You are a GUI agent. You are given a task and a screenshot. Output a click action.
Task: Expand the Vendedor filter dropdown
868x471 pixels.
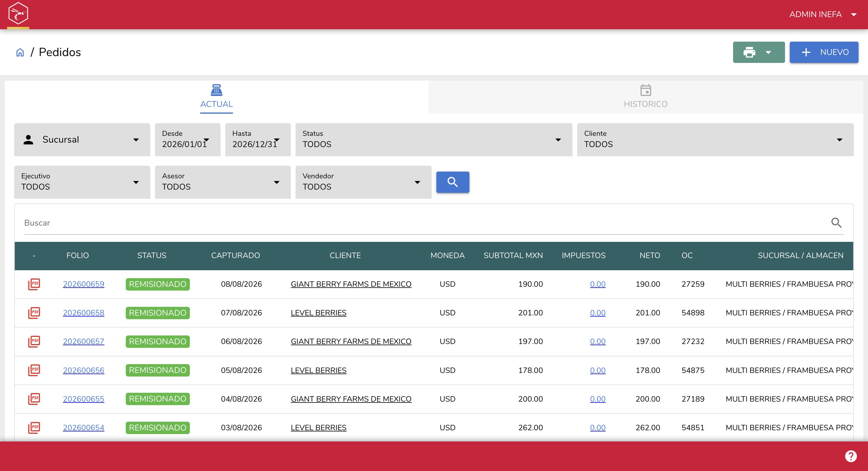click(x=363, y=182)
